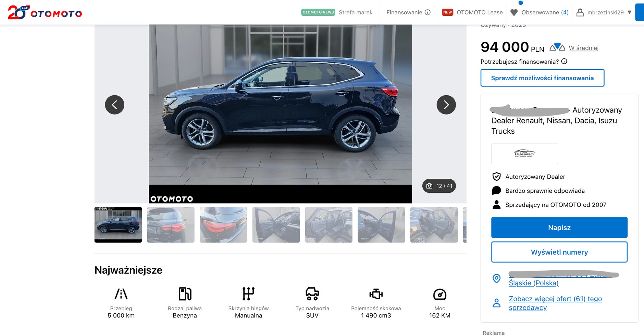
Task: Select the second thumbnail showing rear corner
Action: click(x=171, y=225)
